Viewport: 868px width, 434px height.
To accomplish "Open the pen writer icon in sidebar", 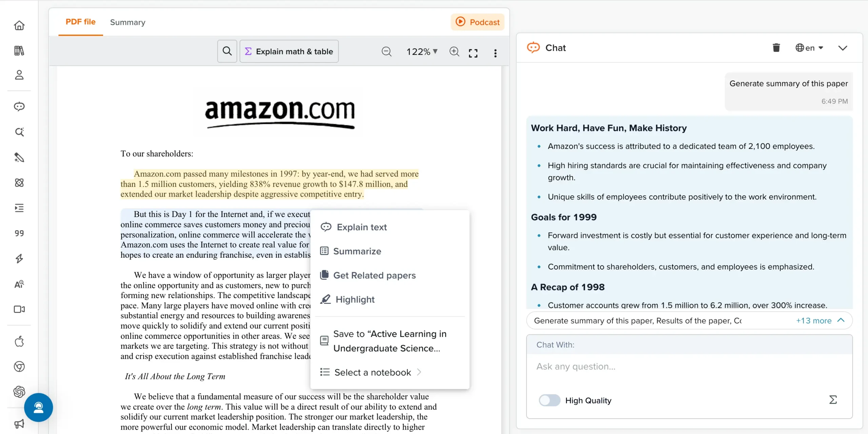I will tap(19, 157).
